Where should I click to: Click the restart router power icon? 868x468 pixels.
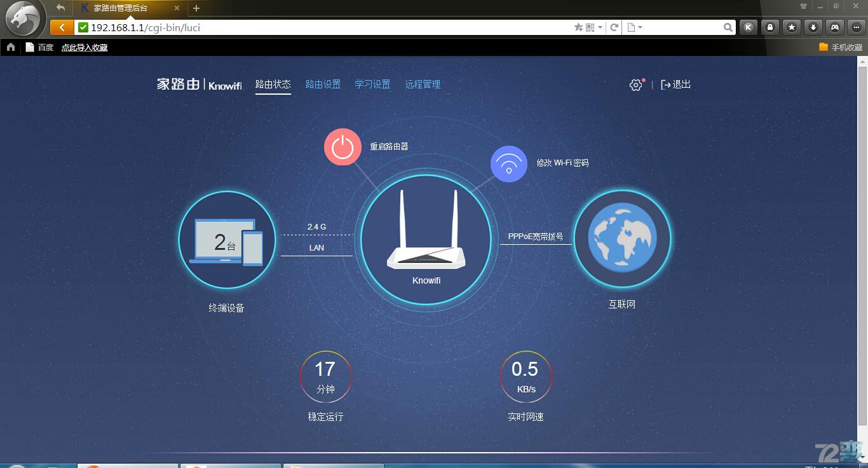(342, 146)
